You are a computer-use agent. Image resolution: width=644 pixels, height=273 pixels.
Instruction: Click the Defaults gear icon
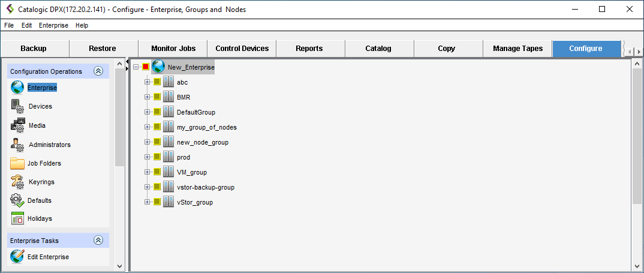coord(17,200)
